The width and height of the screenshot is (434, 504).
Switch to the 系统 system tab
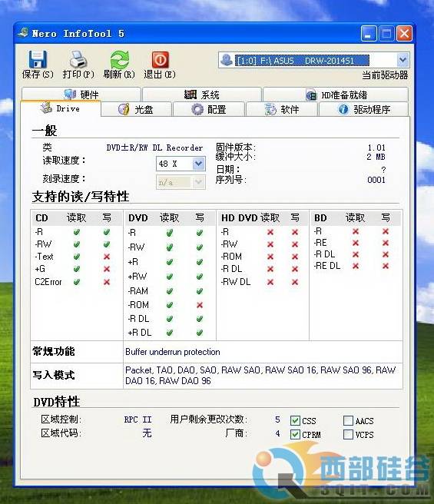click(202, 94)
